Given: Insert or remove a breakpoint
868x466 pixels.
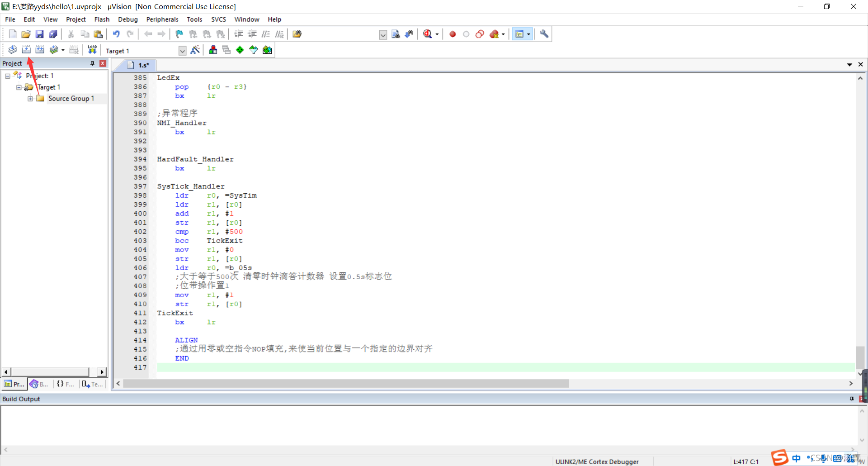Looking at the screenshot, I should pyautogui.click(x=453, y=34).
